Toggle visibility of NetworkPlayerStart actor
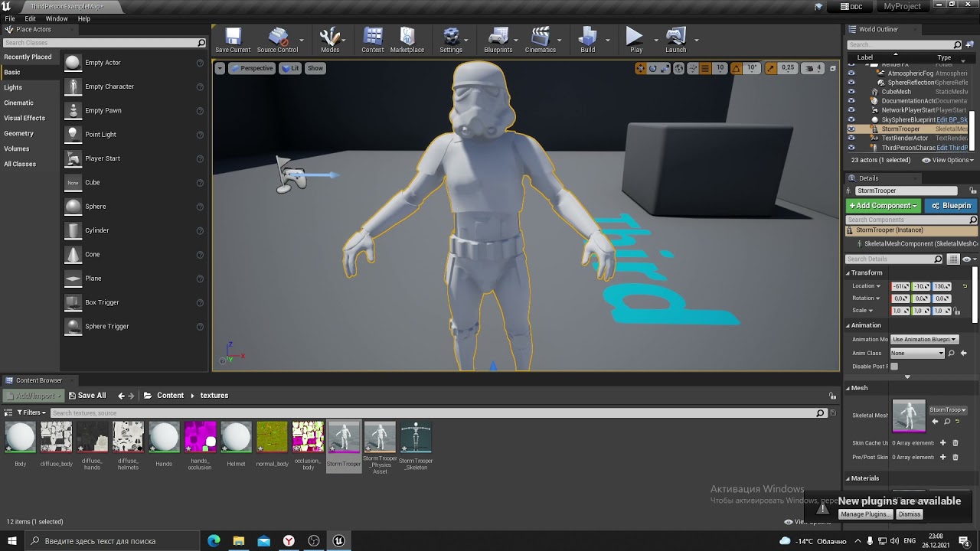The image size is (980, 551). click(x=851, y=110)
